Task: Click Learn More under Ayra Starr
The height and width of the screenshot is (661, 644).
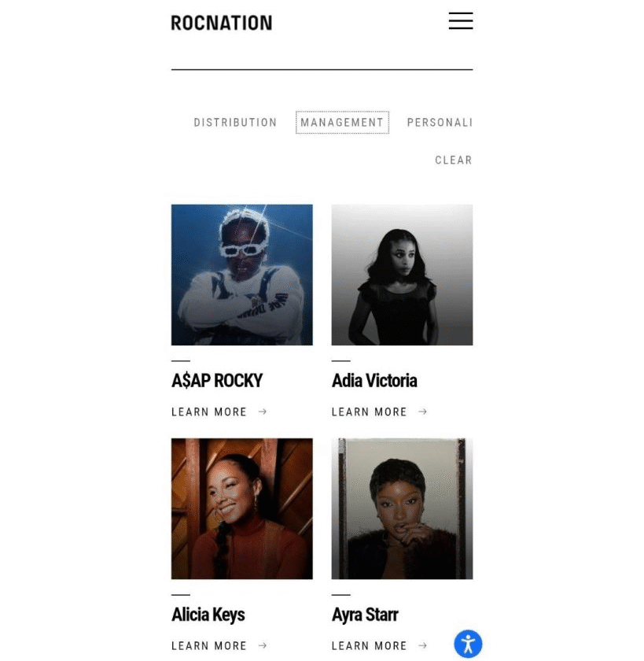Action: pos(369,646)
